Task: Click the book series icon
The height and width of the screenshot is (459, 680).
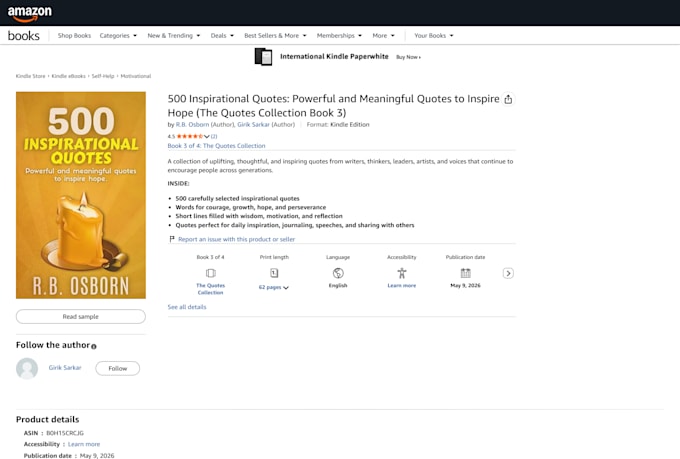Action: (x=211, y=273)
